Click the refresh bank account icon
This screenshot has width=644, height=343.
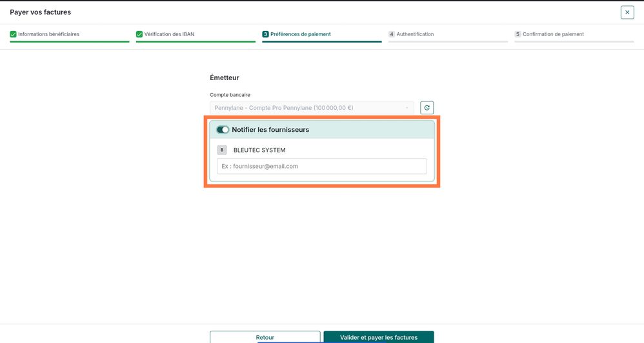pyautogui.click(x=427, y=108)
